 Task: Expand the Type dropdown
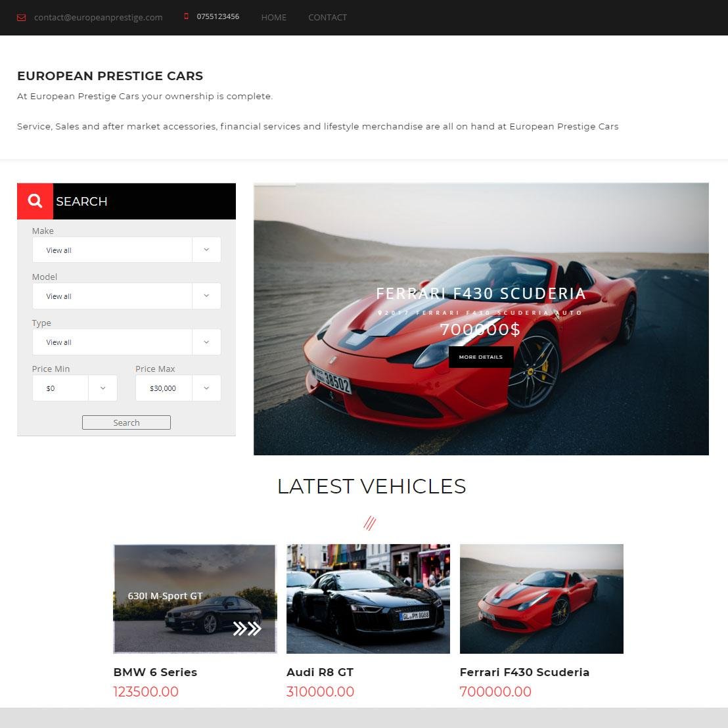tap(126, 342)
